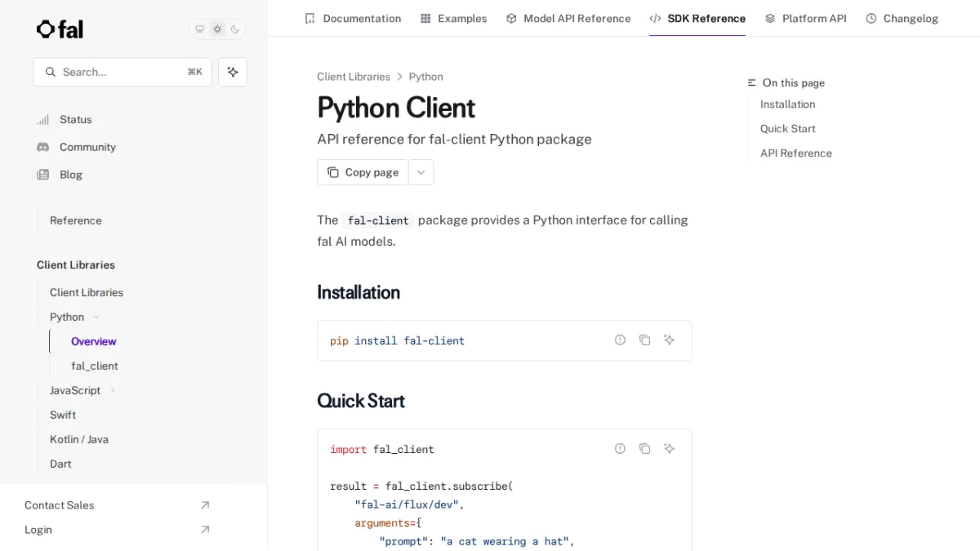This screenshot has width=980, height=551.
Task: Open AI assistant sparkle button beside search
Action: pos(233,72)
